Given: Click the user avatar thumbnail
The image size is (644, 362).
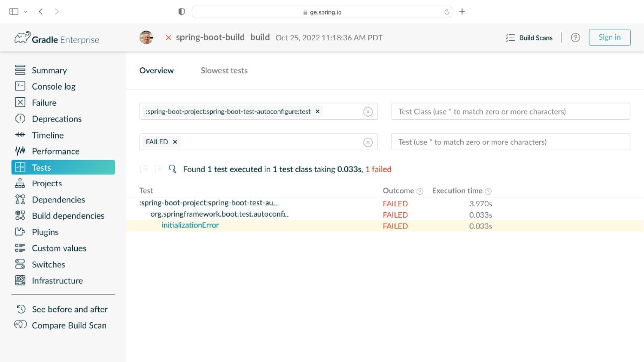Looking at the screenshot, I should pyautogui.click(x=146, y=38).
